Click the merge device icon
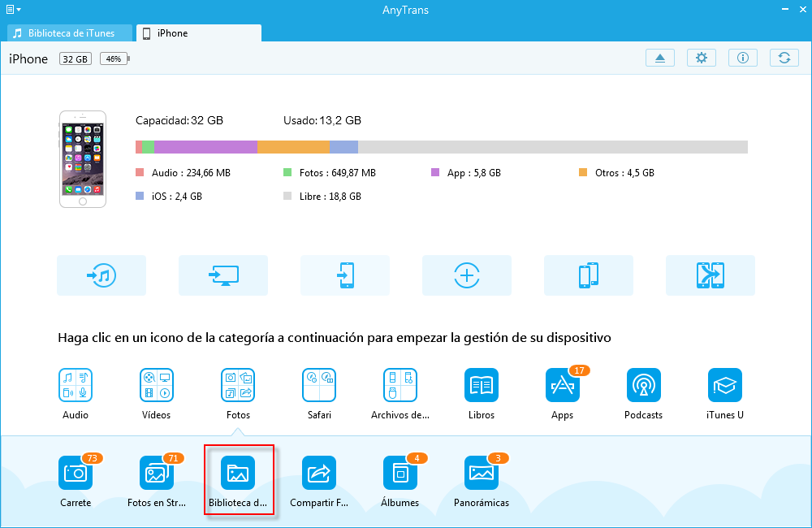The height and width of the screenshot is (528, 812). [x=710, y=275]
